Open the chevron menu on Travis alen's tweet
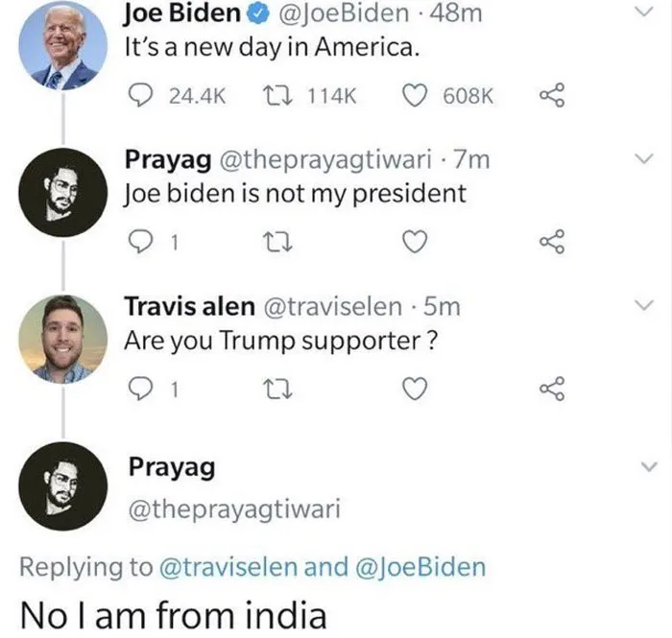The image size is (672, 638). click(x=644, y=305)
